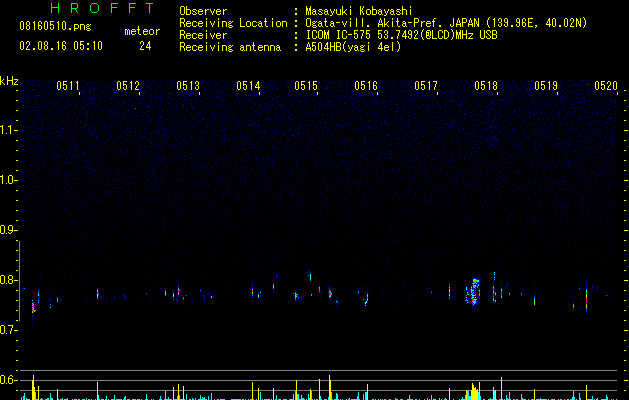The image size is (629, 400).
Task: Click the 0518 time axis marker
Action: click(486, 85)
